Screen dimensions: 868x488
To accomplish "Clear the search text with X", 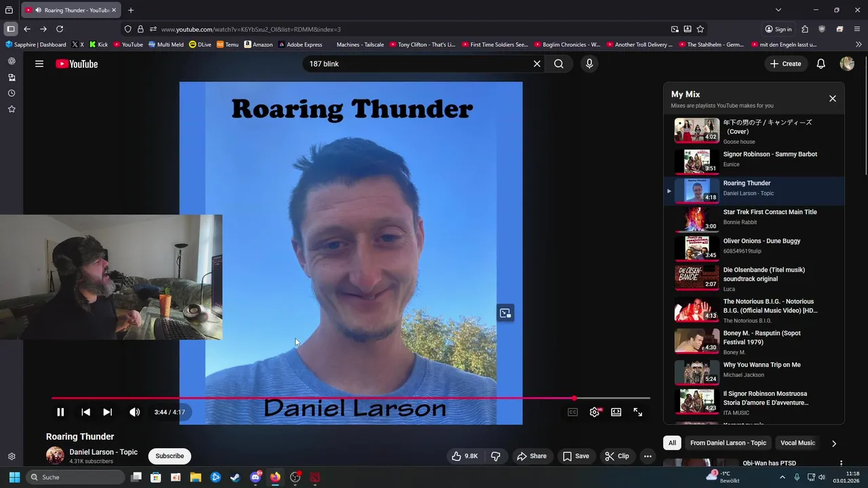I will coord(537,64).
